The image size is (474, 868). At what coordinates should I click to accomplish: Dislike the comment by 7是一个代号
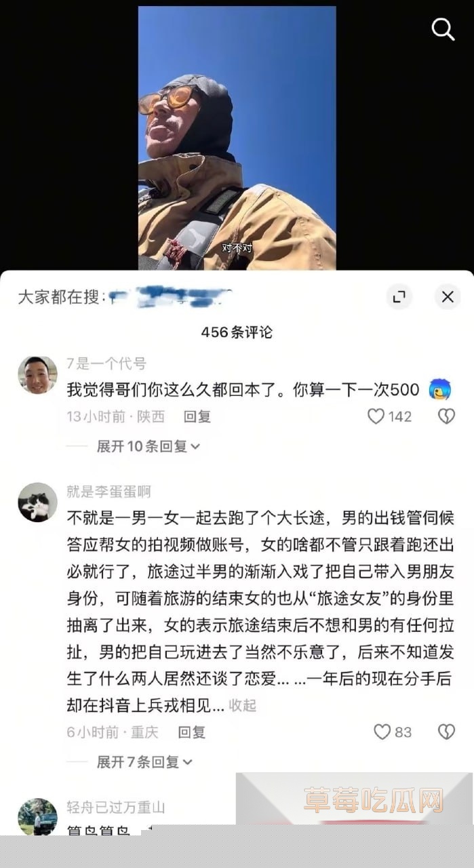tap(446, 416)
